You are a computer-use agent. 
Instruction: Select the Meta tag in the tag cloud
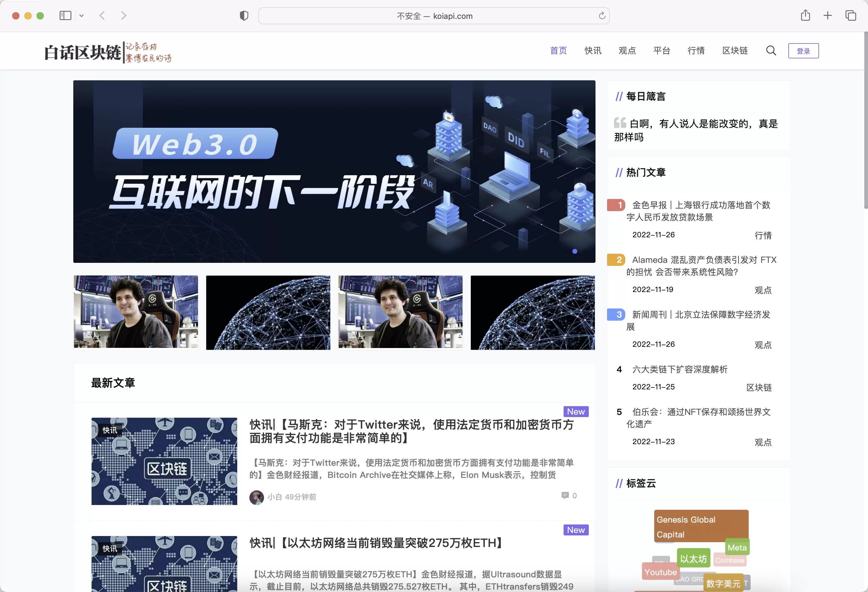click(x=737, y=548)
